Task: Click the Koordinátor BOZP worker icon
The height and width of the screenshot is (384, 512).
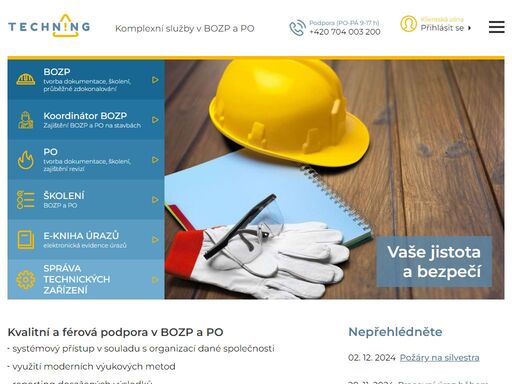Action: tap(26, 120)
